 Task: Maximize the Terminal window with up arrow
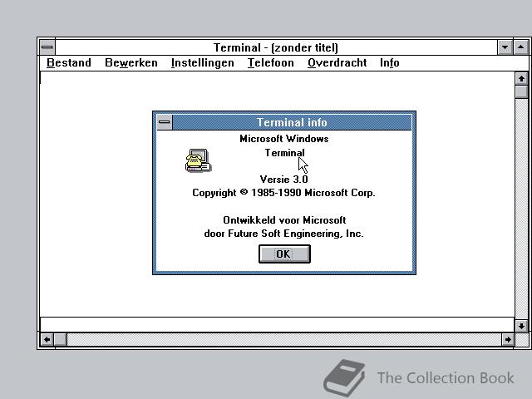click(x=521, y=47)
